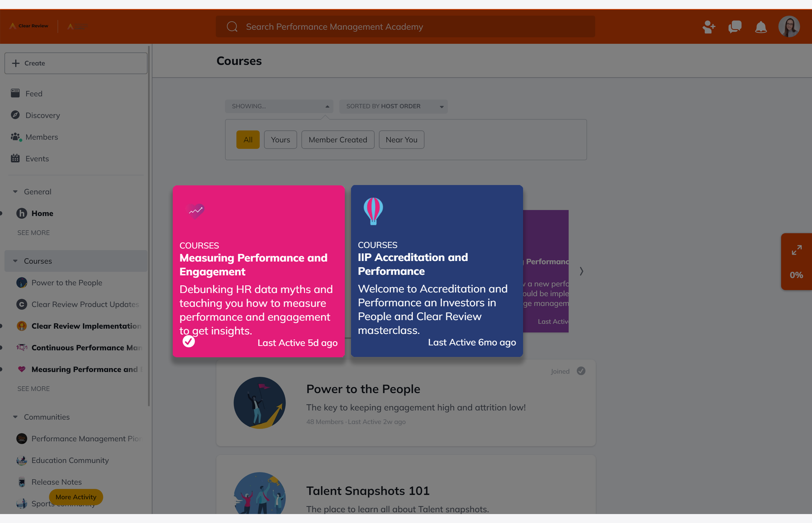Click the expand arrows icon on progress panel

[796, 250]
